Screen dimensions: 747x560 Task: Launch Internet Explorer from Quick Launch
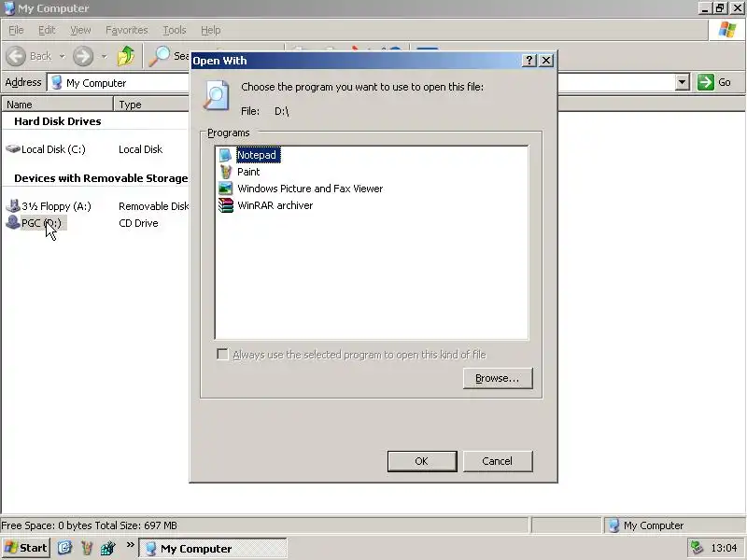tap(64, 548)
